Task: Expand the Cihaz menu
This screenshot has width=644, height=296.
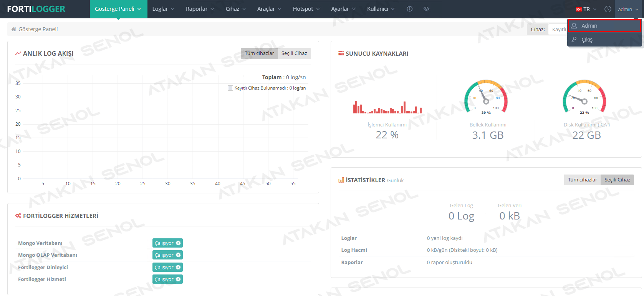Action: coord(236,9)
